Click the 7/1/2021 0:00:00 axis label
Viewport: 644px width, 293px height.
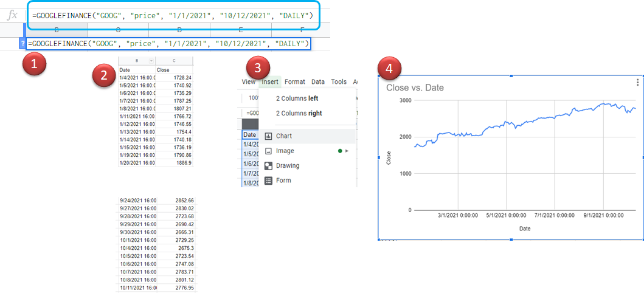pyautogui.click(x=555, y=215)
